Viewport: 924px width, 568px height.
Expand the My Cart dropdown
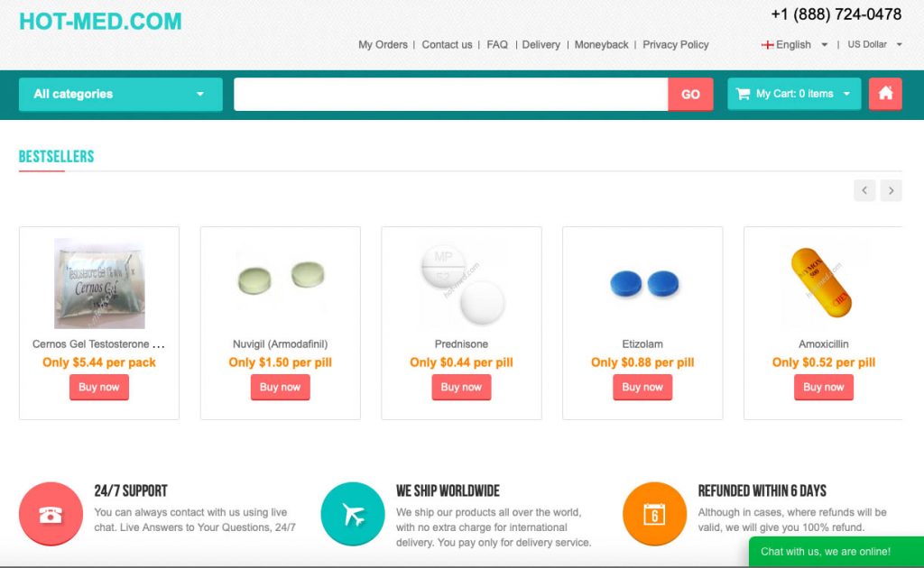tap(794, 94)
